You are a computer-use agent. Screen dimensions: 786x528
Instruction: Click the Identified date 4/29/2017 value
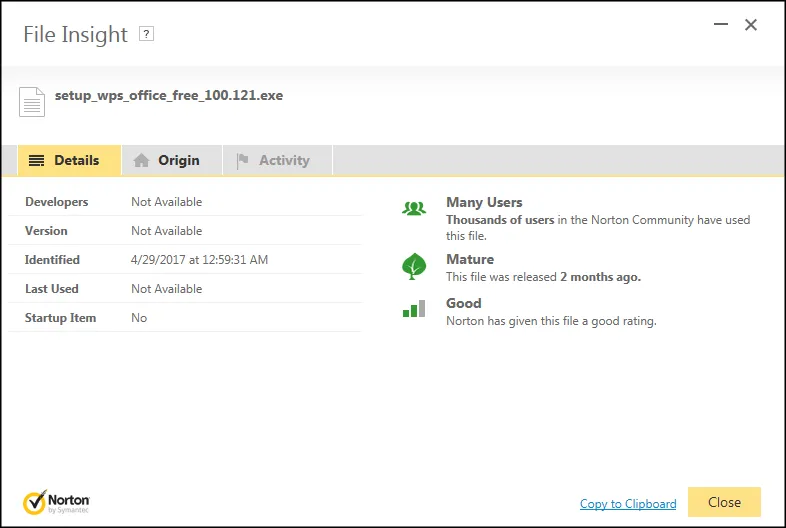[200, 260]
